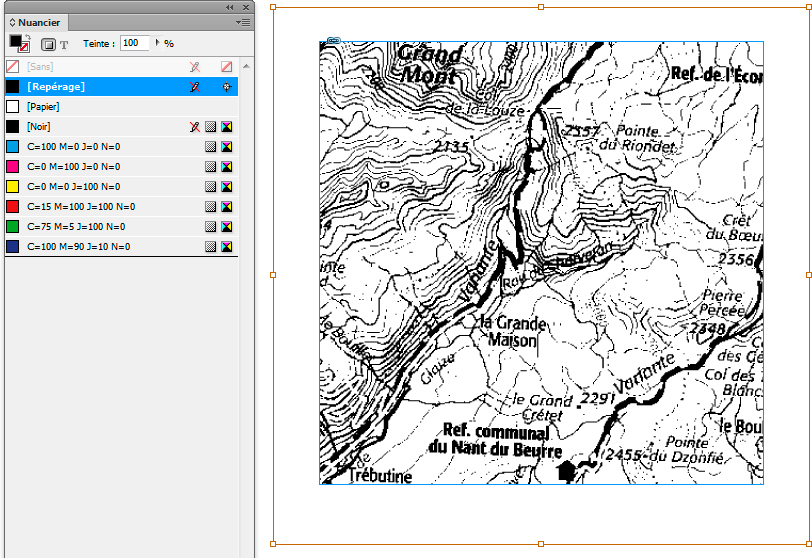Enable formatting affects text T button
The width and height of the screenshot is (812, 558).
64,45
